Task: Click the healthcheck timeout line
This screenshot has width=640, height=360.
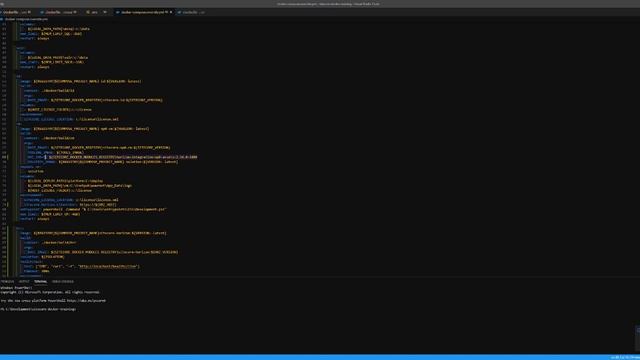Action: click(37, 271)
